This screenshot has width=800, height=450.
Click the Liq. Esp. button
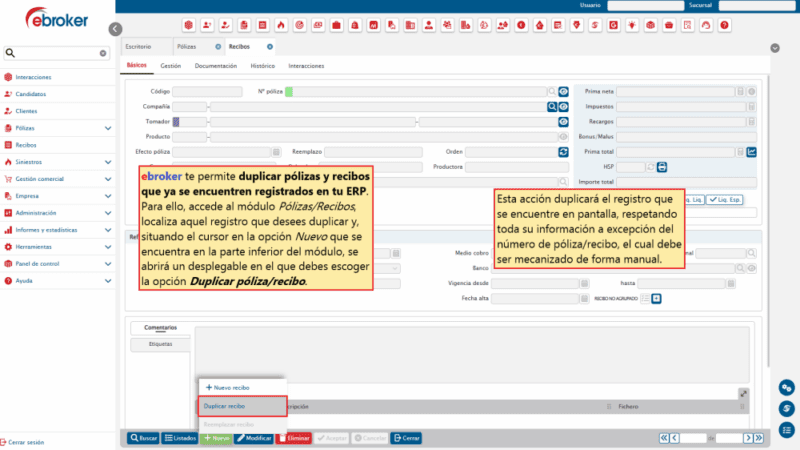725,200
